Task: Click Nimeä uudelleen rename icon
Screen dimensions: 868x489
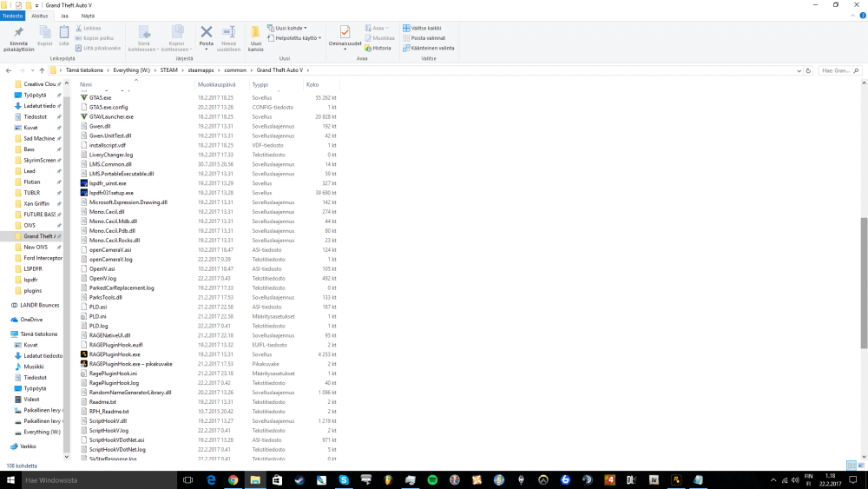Action: [x=228, y=32]
